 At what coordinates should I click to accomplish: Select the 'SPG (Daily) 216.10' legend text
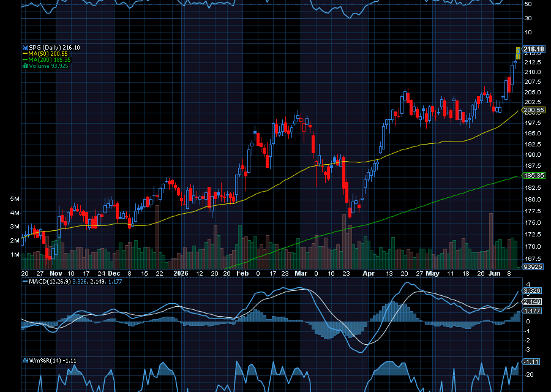[x=54, y=47]
